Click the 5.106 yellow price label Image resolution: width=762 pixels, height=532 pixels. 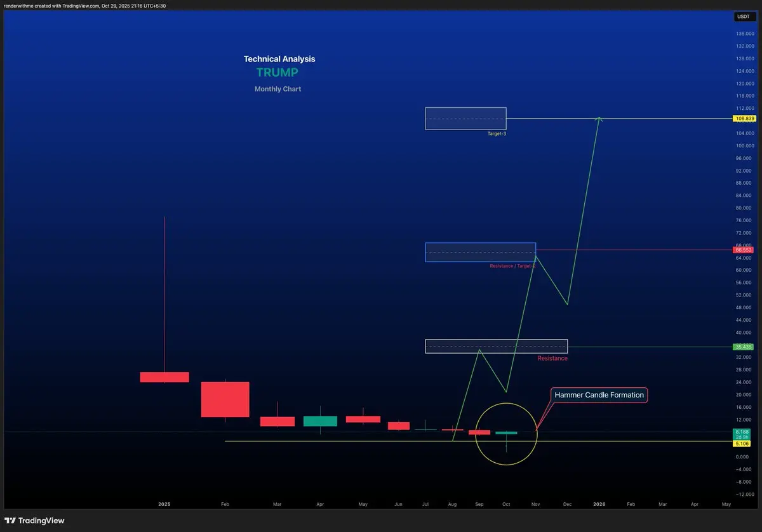pyautogui.click(x=742, y=443)
